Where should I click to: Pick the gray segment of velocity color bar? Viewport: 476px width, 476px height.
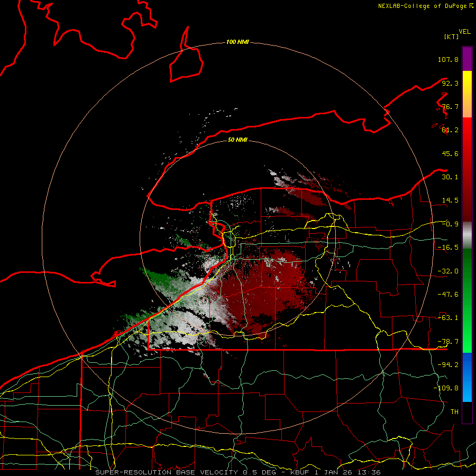point(467,235)
